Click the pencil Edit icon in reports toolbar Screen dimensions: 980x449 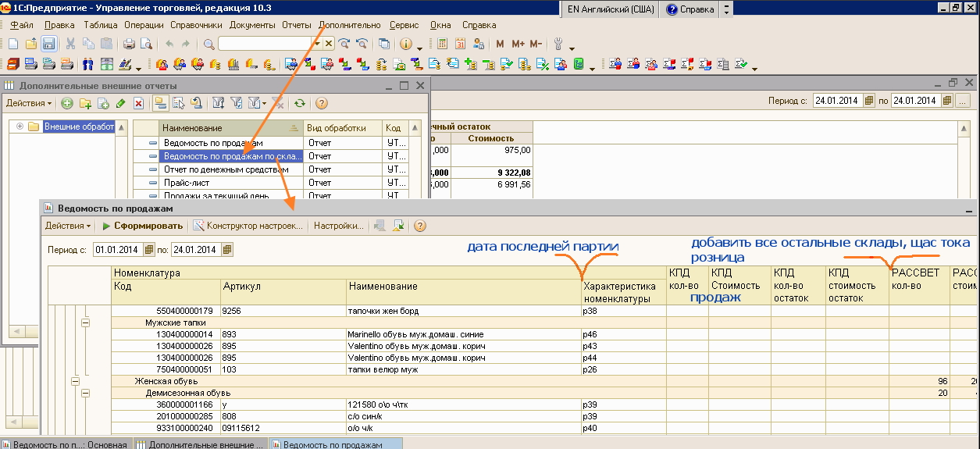[120, 103]
